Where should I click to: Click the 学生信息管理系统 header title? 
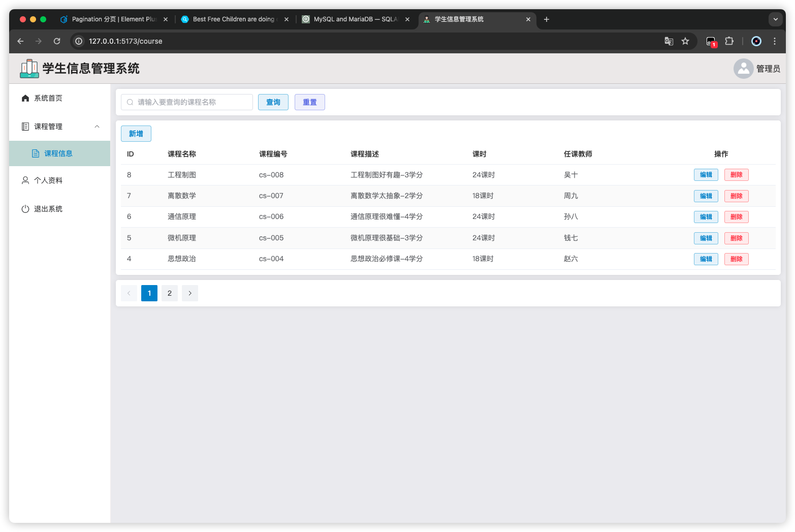click(x=91, y=69)
